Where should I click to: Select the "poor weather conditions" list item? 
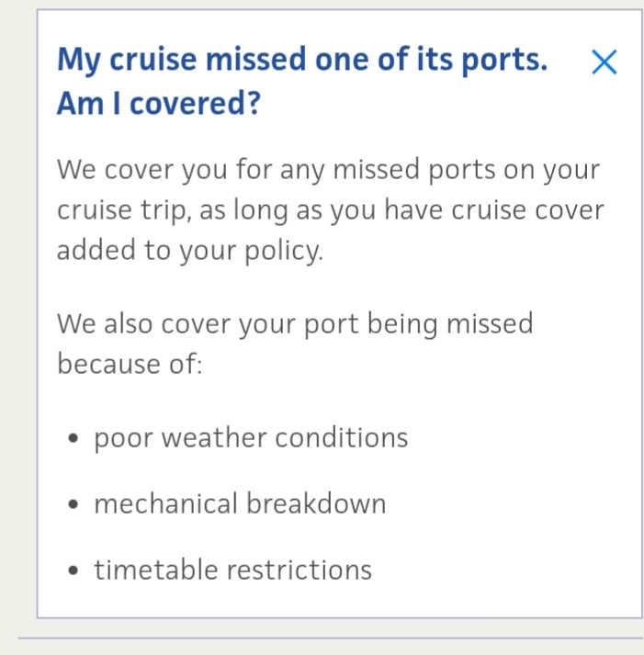coord(251,437)
